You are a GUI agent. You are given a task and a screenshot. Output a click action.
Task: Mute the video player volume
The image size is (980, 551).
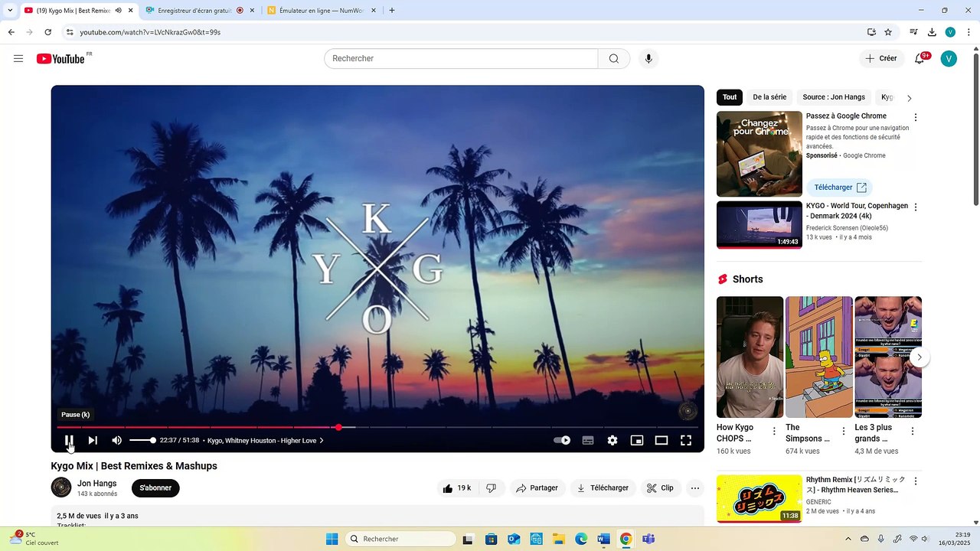pos(116,441)
